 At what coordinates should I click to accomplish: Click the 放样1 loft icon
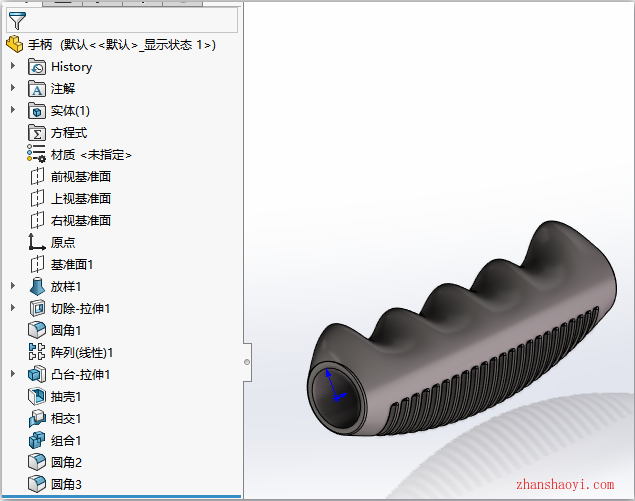(37, 286)
